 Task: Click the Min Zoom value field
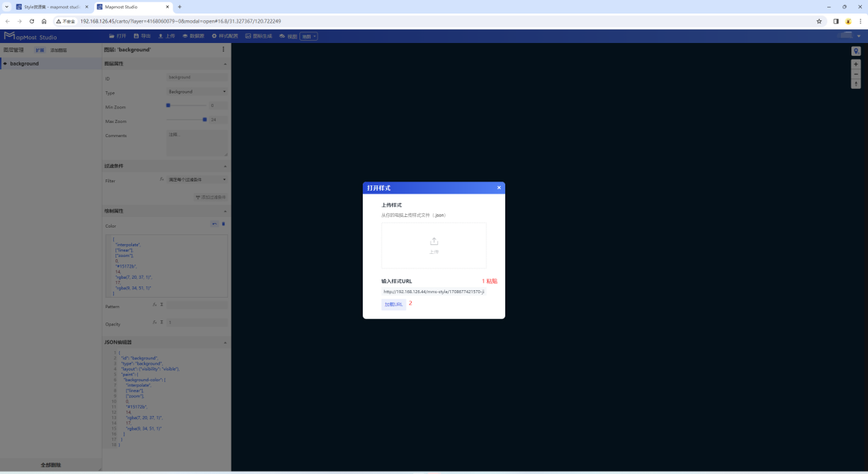pyautogui.click(x=217, y=105)
